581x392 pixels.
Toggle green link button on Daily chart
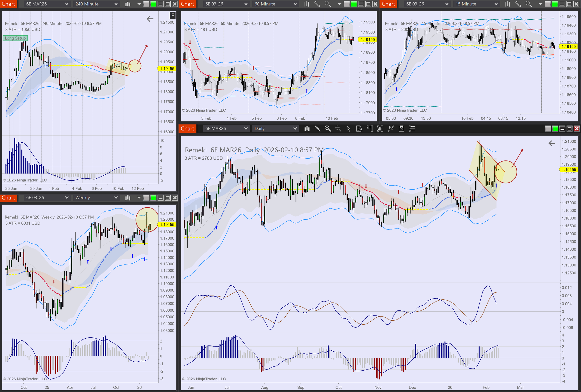coord(555,129)
